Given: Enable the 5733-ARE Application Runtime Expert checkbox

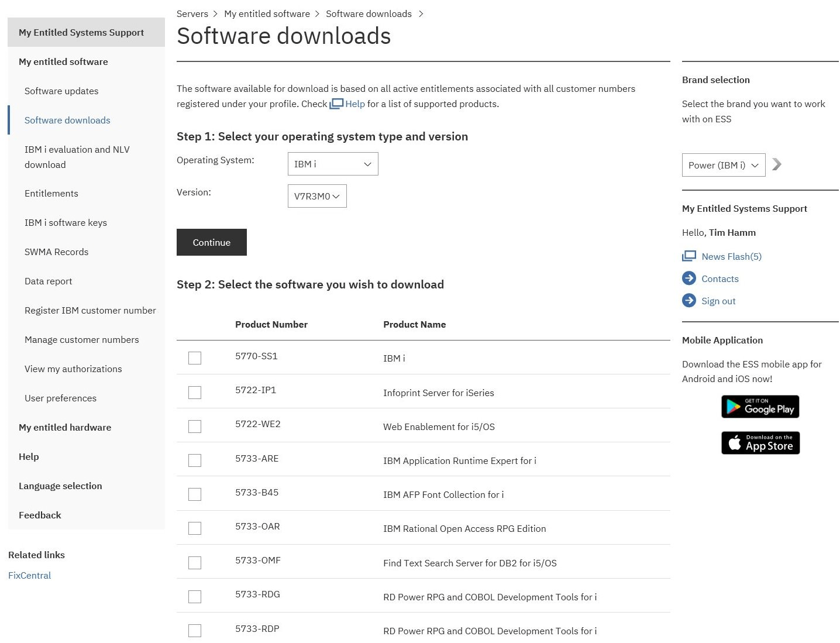Looking at the screenshot, I should [195, 460].
